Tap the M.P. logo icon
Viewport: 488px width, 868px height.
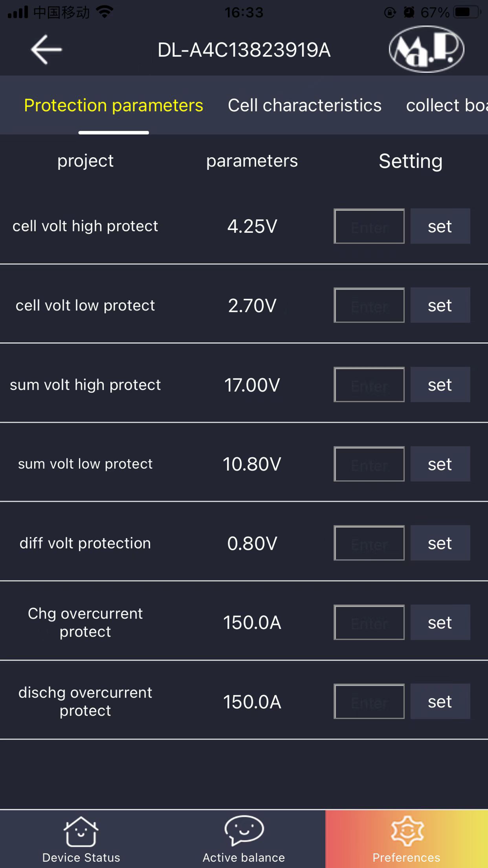coord(427,49)
